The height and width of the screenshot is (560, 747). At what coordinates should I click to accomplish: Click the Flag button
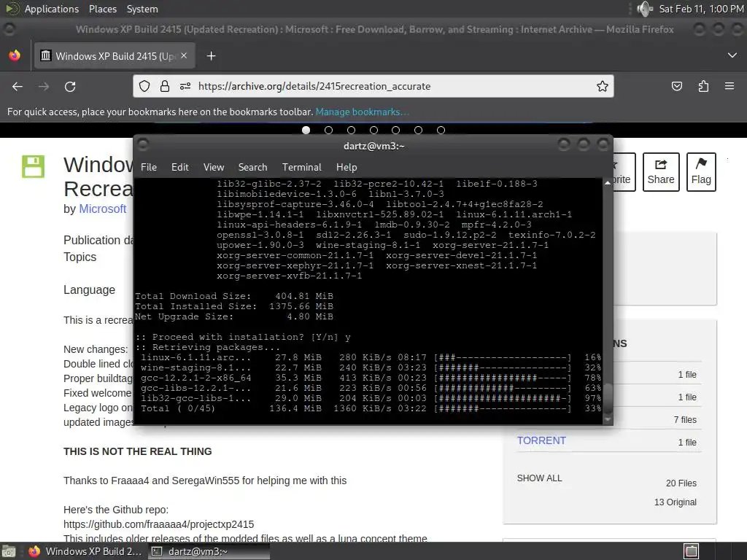pos(701,172)
